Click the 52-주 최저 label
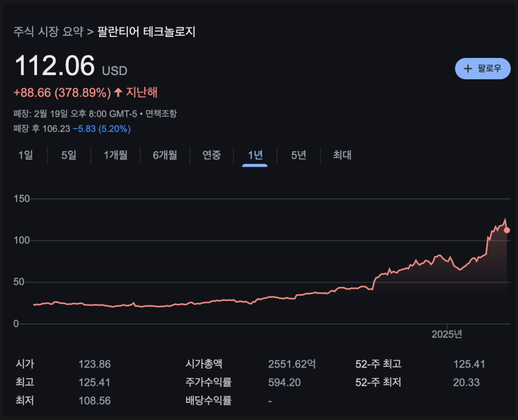The height and width of the screenshot is (420, 518). tap(378, 382)
